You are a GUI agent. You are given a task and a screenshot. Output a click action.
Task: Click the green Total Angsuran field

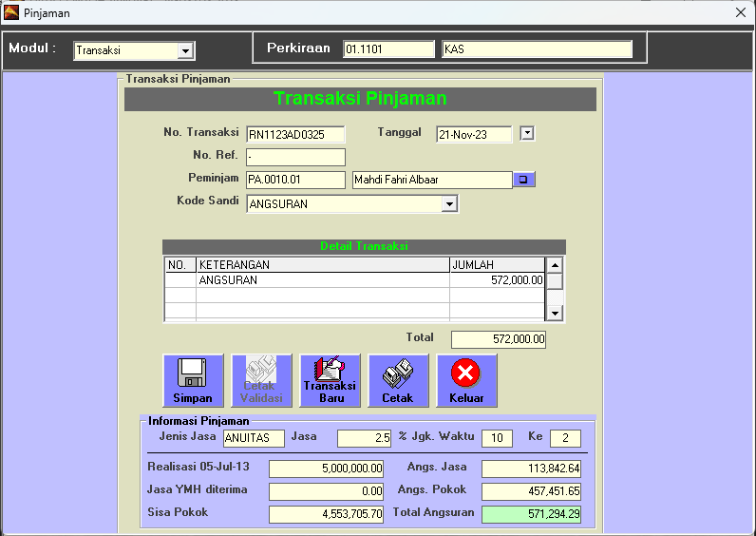(532, 514)
